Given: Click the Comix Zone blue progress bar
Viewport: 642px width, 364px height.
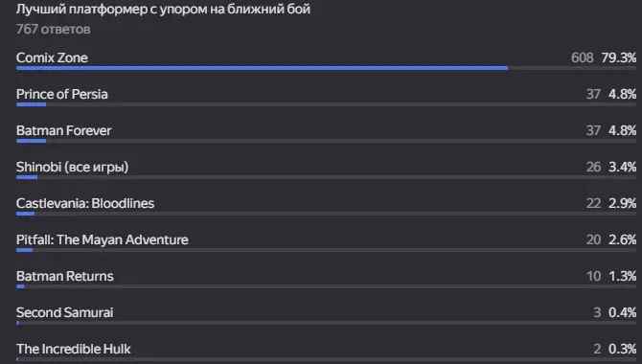Looking at the screenshot, I should click(262, 68).
